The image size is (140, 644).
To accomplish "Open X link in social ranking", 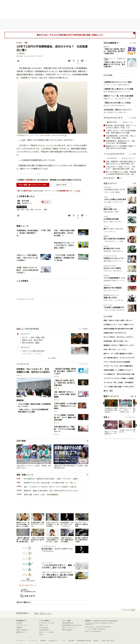I will (120, 178).
